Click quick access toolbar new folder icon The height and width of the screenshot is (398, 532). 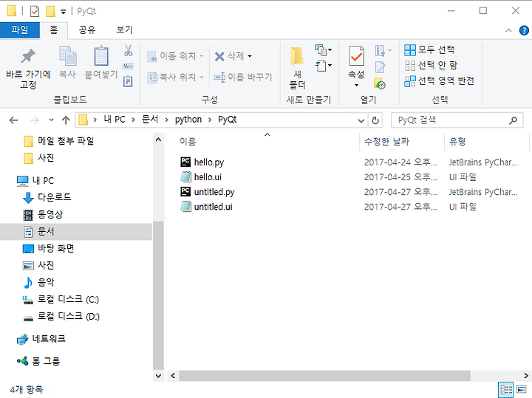pyautogui.click(x=50, y=11)
